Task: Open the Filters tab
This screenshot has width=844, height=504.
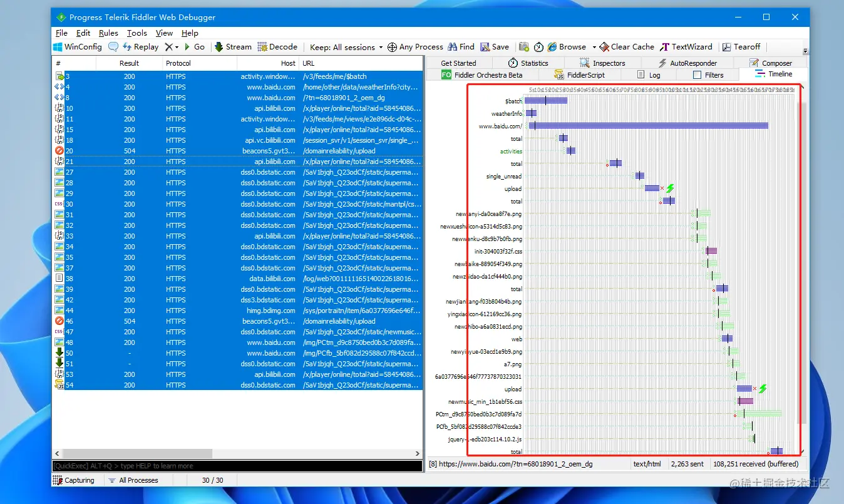Action: point(708,75)
